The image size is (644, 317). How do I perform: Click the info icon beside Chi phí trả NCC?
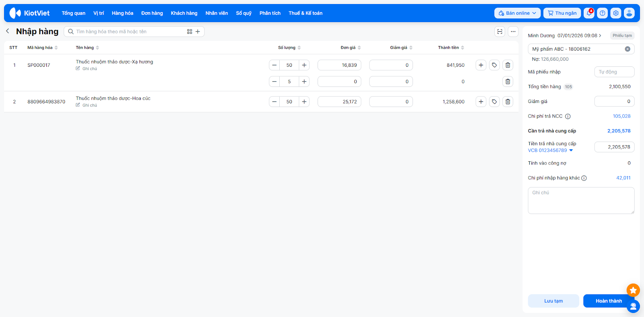pyautogui.click(x=568, y=117)
